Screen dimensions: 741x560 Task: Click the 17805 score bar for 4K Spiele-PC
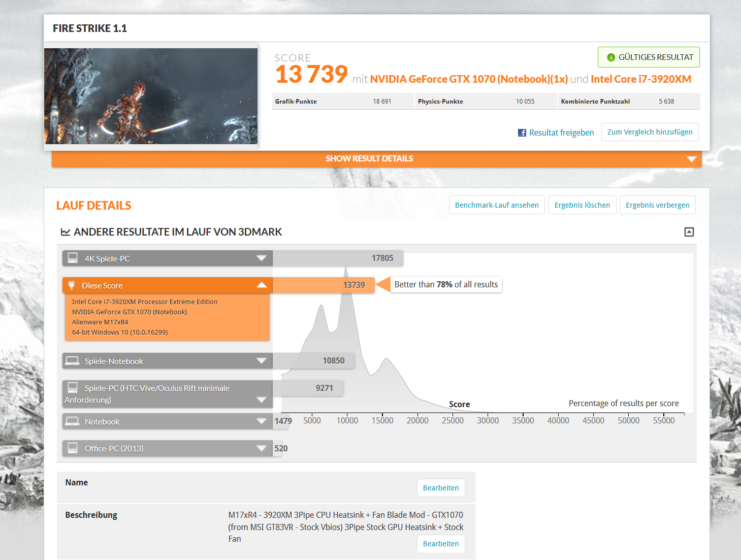pos(338,258)
